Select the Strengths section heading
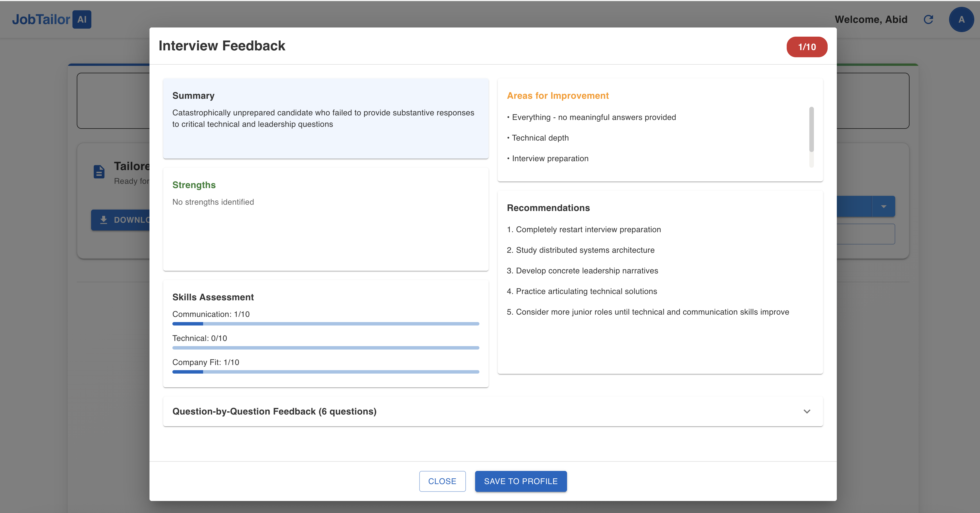Screen dimensions: 980x513 click(x=194, y=185)
